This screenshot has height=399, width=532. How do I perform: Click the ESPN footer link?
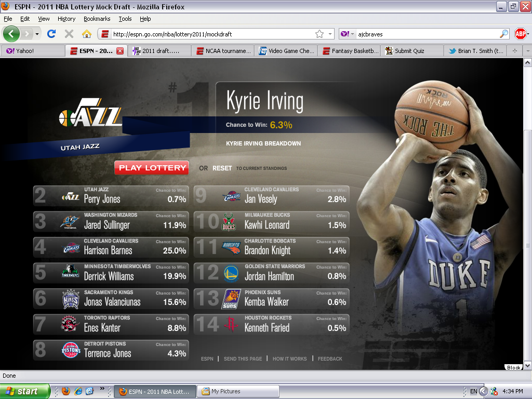pyautogui.click(x=207, y=358)
